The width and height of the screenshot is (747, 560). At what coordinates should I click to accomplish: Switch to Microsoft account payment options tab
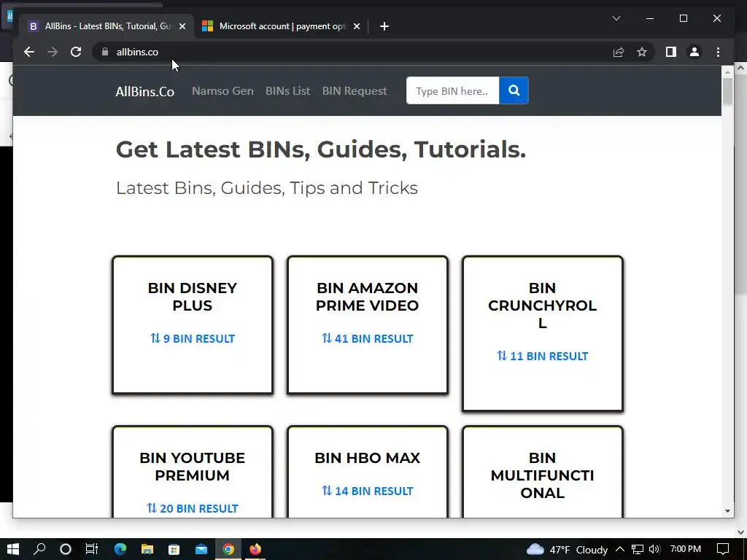point(281,26)
